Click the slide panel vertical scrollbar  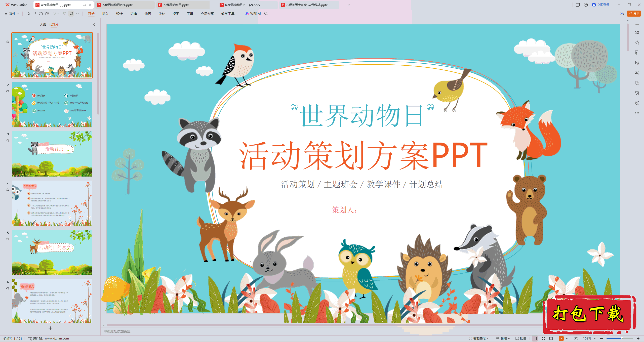98,74
